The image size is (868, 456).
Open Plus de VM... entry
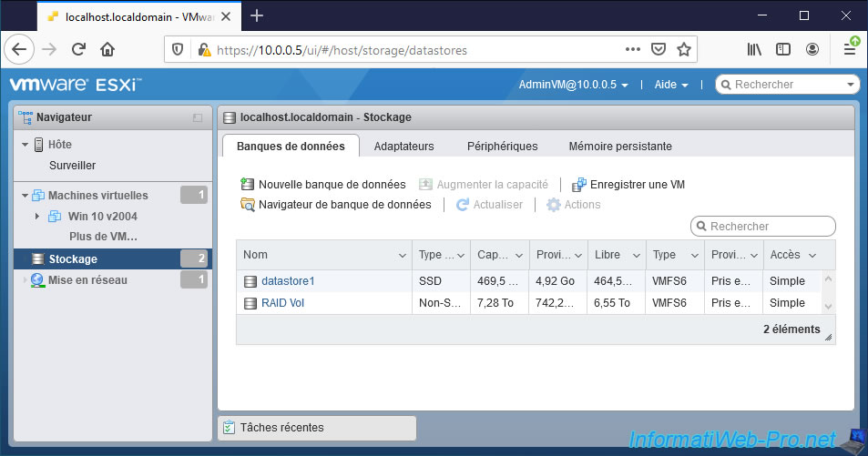(x=103, y=237)
